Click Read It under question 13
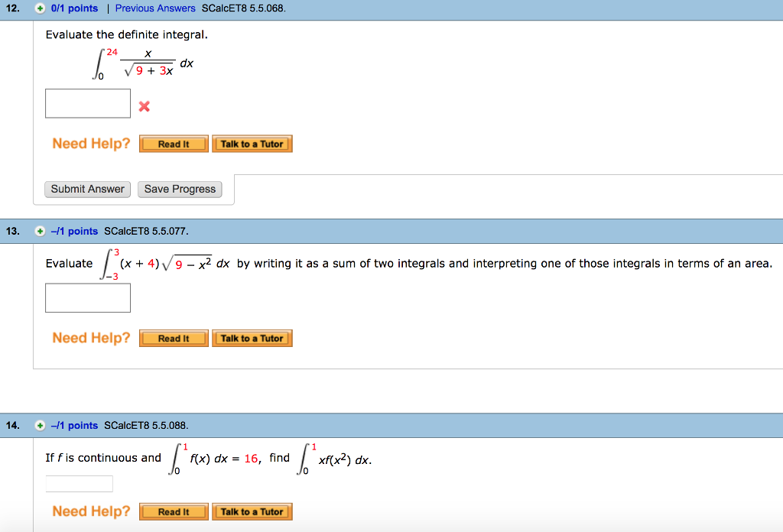Viewport: 783px width, 532px height. point(174,338)
